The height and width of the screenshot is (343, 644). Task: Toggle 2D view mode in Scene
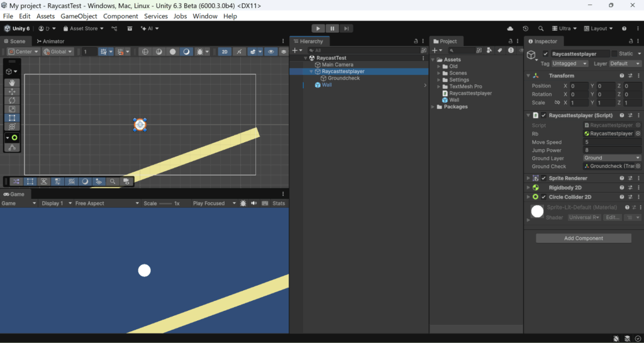(x=225, y=52)
